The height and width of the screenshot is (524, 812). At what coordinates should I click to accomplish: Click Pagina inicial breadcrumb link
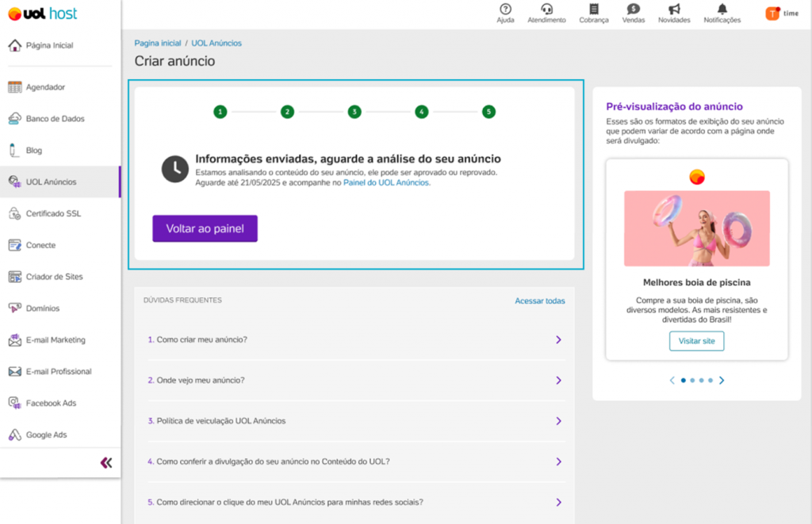(158, 43)
